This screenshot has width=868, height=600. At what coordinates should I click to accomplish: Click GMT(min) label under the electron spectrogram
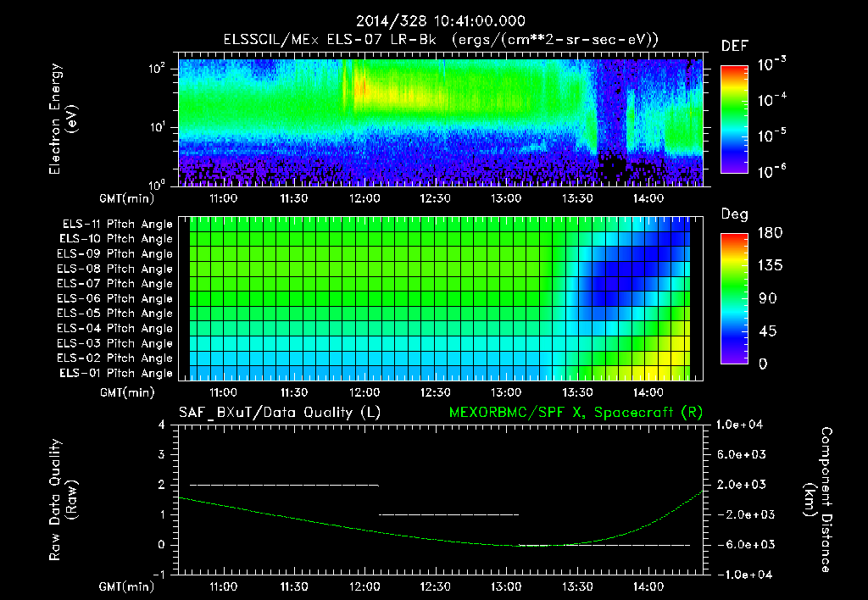pos(127,198)
